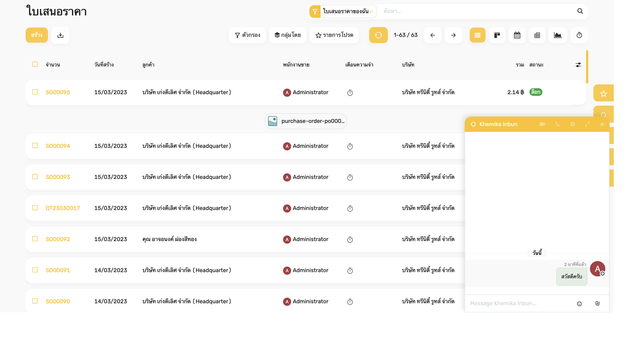Start a video call with Khemika Inbun
The image size is (644, 362).
(542, 124)
